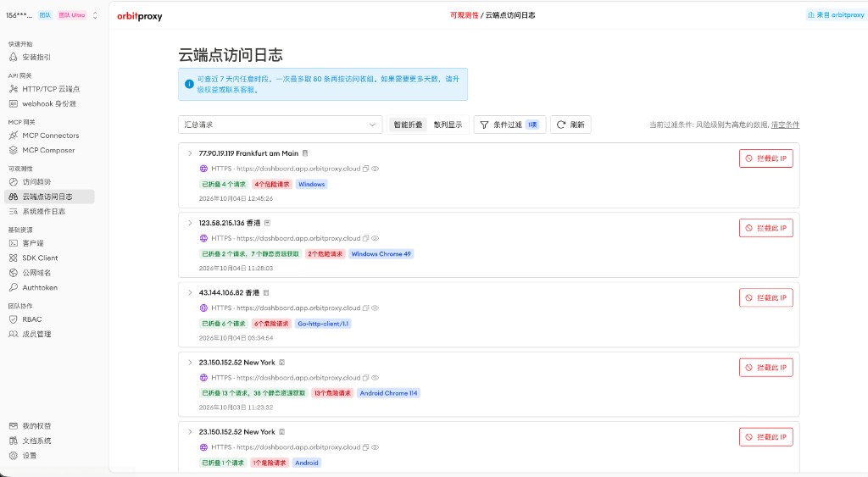The width and height of the screenshot is (868, 477).
Task: Click the RBAC shield icon
Action: tap(14, 319)
